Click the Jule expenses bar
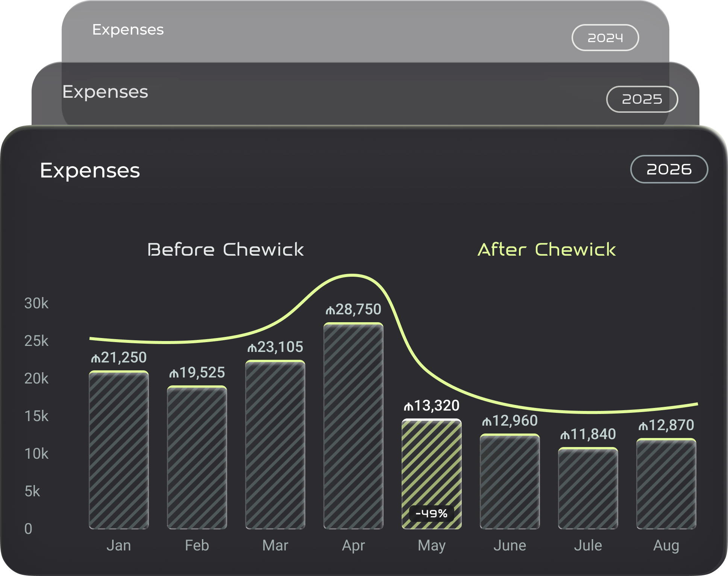This screenshot has width=728, height=576. tap(588, 488)
